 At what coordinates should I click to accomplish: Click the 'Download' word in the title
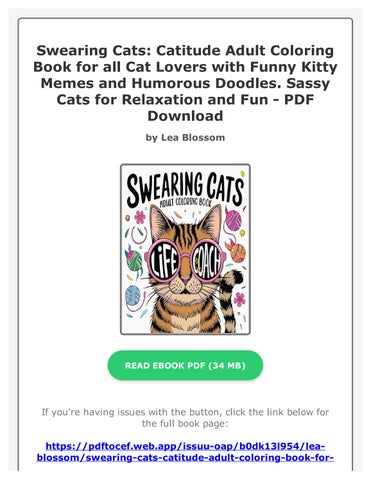(x=185, y=116)
